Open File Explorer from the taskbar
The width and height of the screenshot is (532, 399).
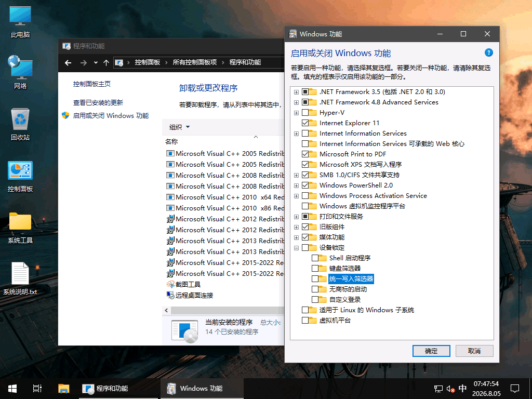coord(63,389)
